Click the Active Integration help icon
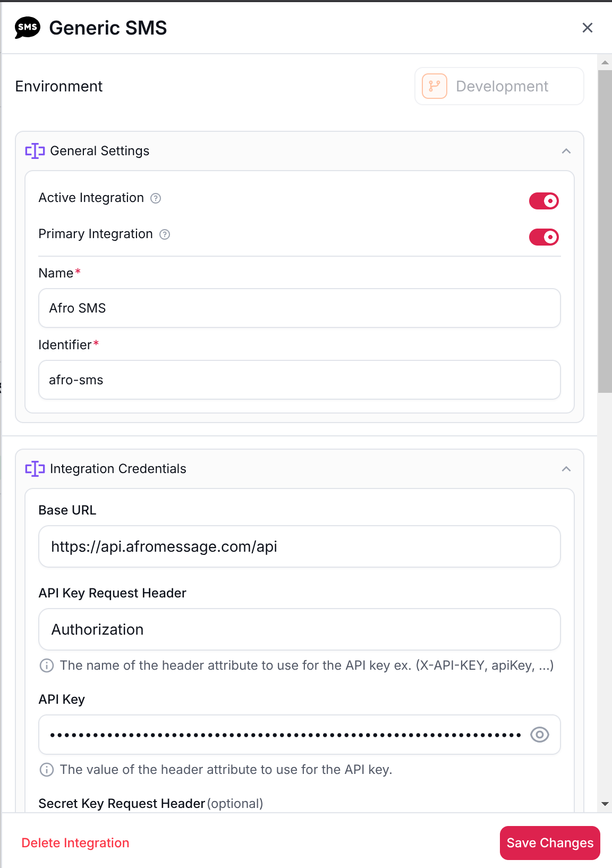Screen dimensions: 612x868 (156, 198)
